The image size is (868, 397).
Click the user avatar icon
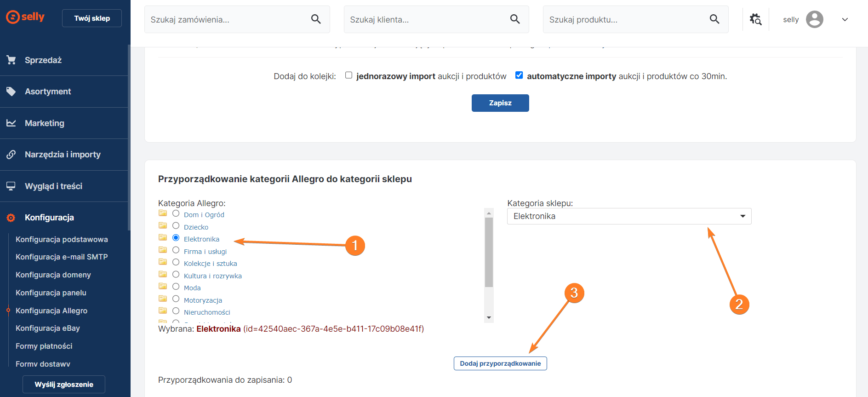point(814,19)
